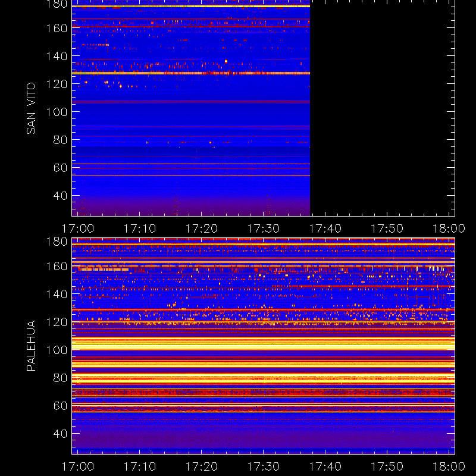This screenshot has height=476, width=476.
Task: Pick the 160 frequency label on PALEHUA axis
Action: pos(57,266)
